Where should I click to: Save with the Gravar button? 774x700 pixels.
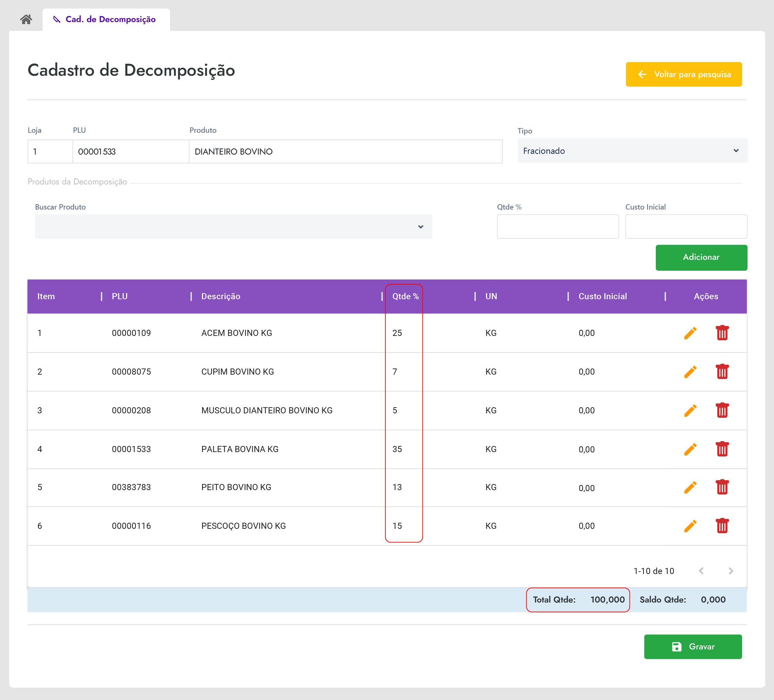tap(692, 647)
